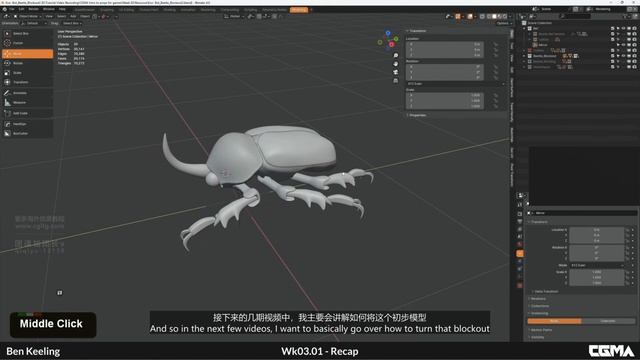
Task: Select the HardOps tool
Action: click(x=27, y=124)
